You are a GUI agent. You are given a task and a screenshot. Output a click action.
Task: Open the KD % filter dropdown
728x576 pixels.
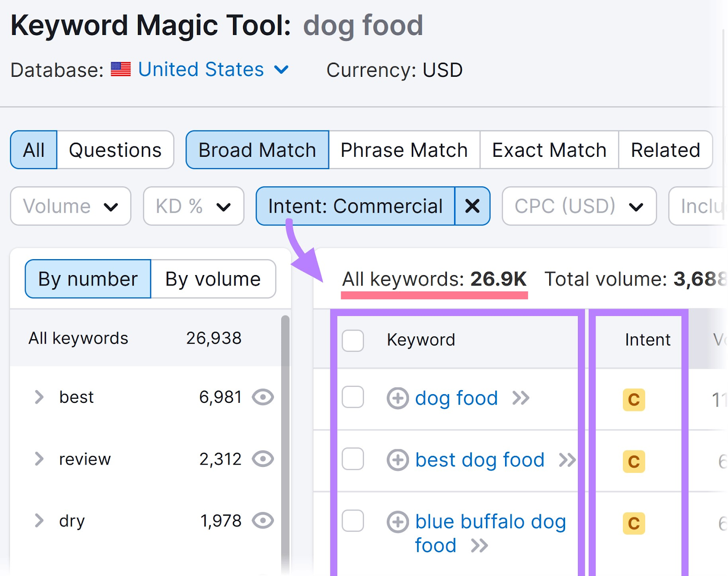[x=193, y=206]
